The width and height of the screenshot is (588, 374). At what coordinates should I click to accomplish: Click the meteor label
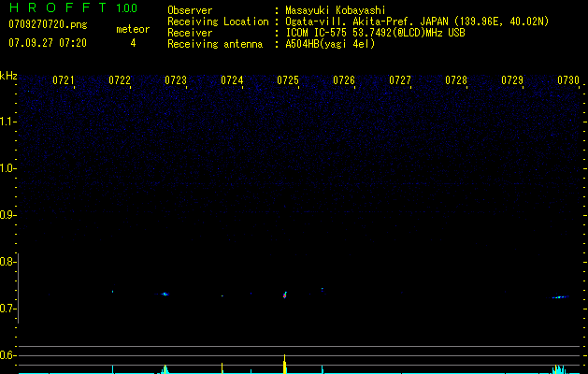[x=133, y=29]
